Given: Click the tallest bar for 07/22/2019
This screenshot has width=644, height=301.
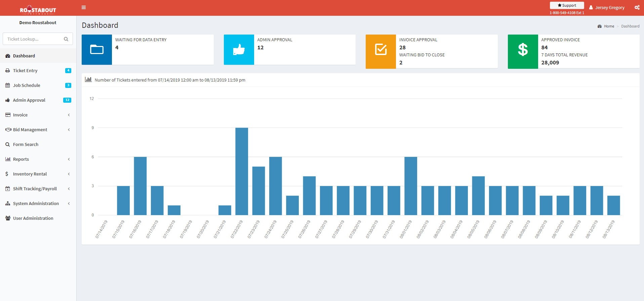Looking at the screenshot, I should pos(242,171).
